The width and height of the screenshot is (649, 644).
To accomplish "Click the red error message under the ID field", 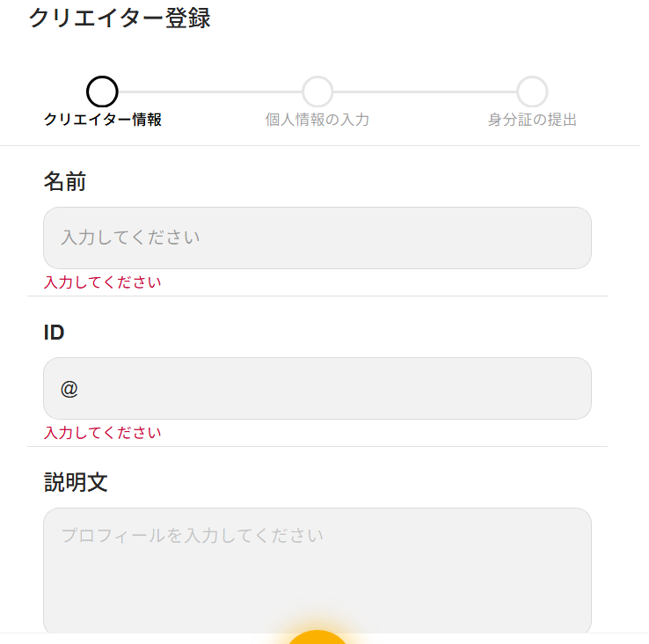I will pyautogui.click(x=102, y=433).
